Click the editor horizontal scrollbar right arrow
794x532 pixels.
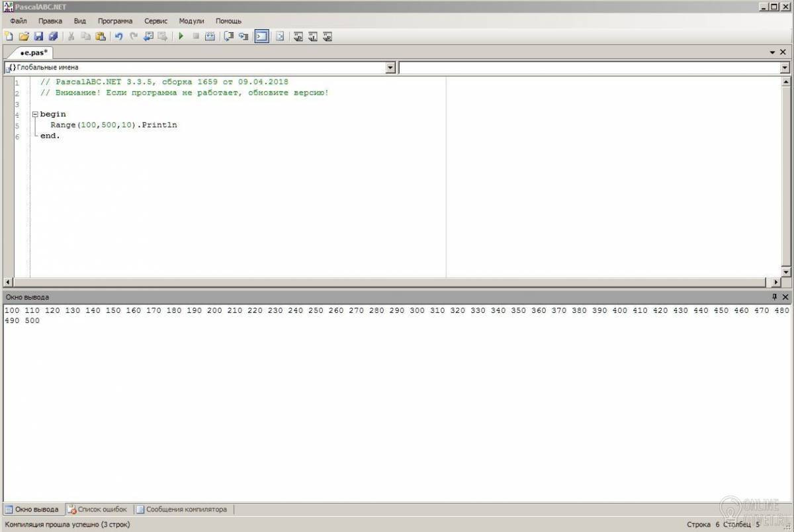point(776,282)
